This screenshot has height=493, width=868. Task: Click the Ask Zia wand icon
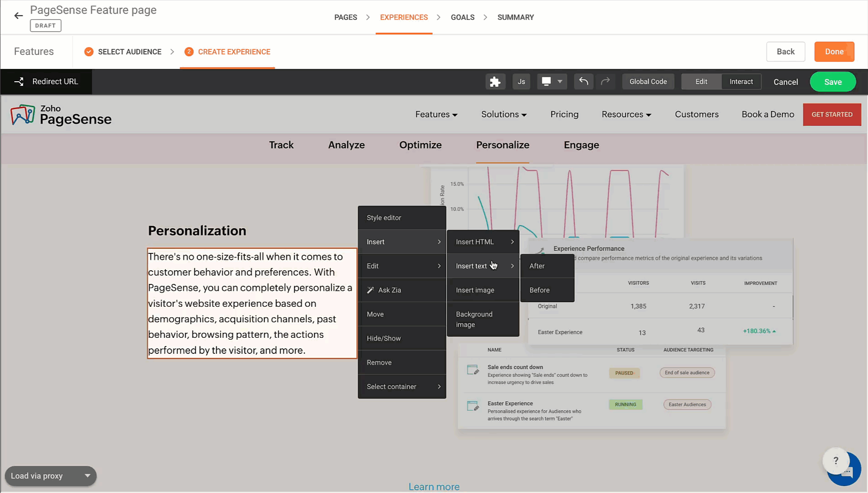tap(371, 290)
